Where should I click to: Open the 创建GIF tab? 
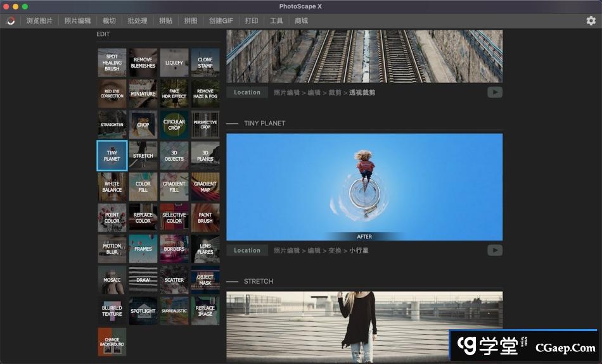[x=221, y=21]
